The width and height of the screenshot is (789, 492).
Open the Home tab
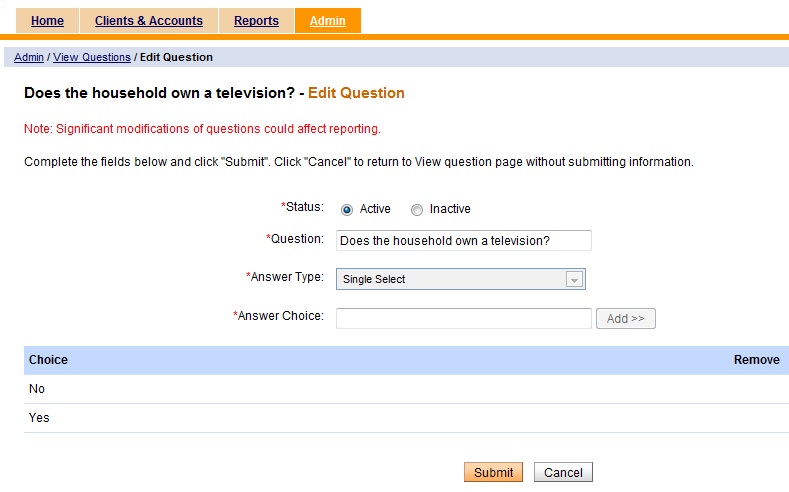[x=47, y=21]
